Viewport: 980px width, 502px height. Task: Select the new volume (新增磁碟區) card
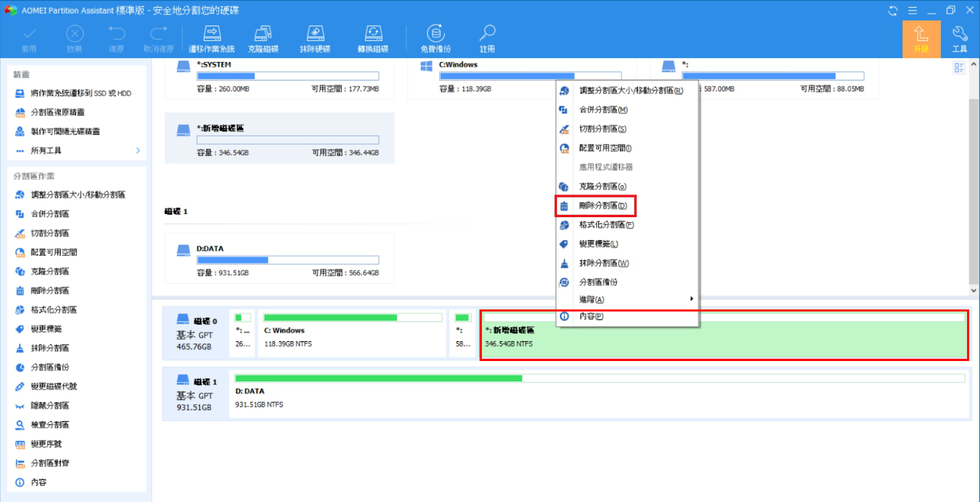279,138
